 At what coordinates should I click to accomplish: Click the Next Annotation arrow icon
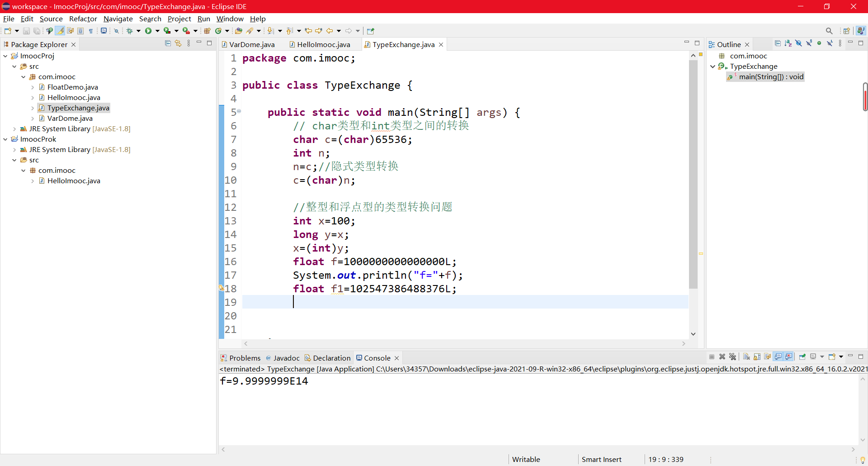(270, 31)
